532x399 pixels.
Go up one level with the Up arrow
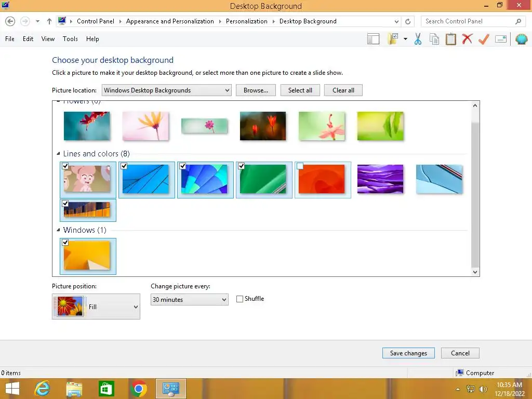point(49,21)
